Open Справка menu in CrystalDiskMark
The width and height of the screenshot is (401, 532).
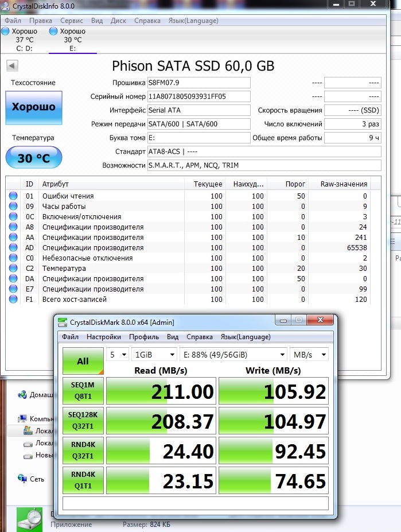200,336
